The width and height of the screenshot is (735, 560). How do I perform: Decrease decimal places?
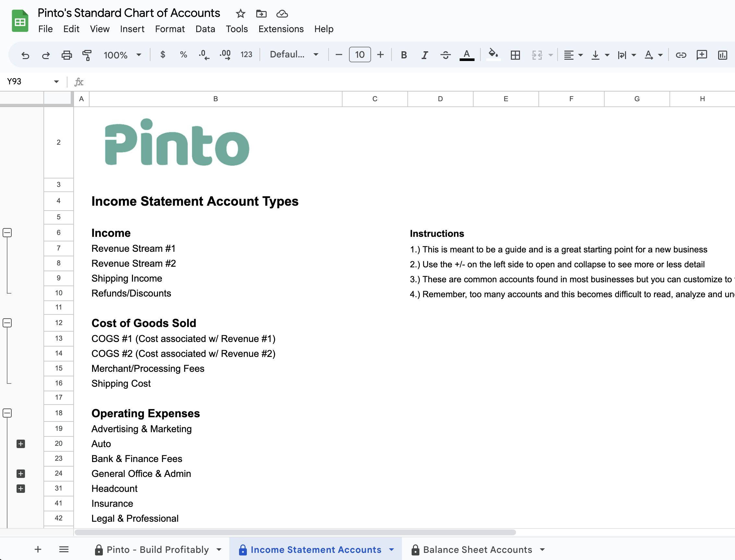coord(204,55)
